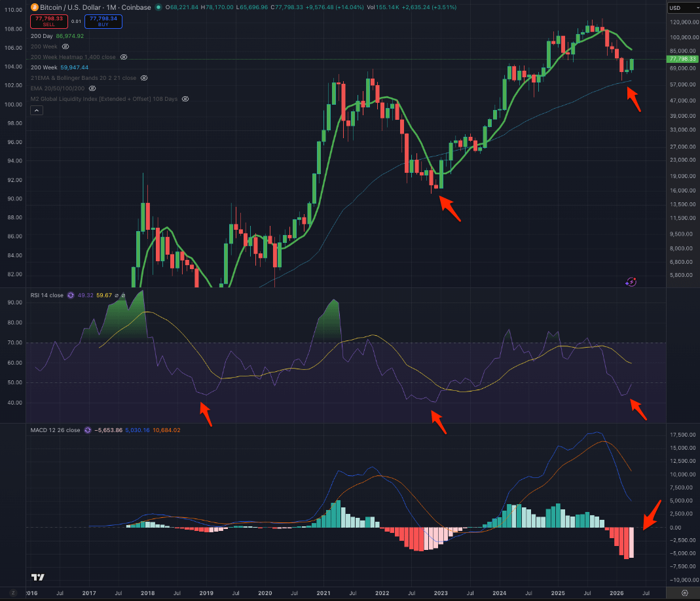Select the visible 200 Week 59,947.44 legend

[60, 67]
